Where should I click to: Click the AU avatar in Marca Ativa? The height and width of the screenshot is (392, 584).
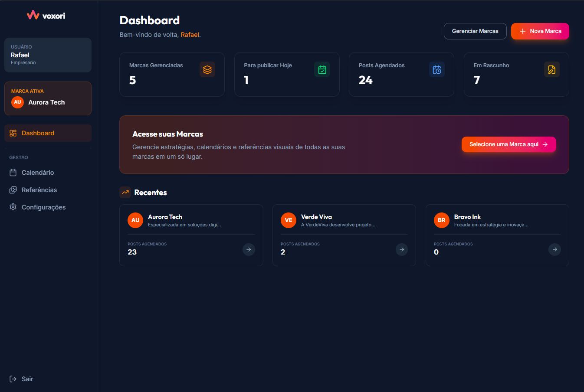tap(17, 102)
